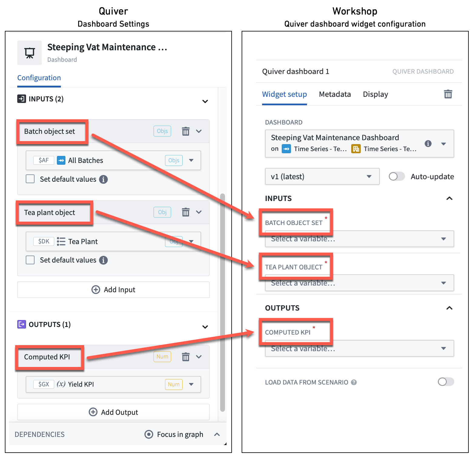Click the Add Input button
The height and width of the screenshot is (459, 476).
[x=113, y=290]
